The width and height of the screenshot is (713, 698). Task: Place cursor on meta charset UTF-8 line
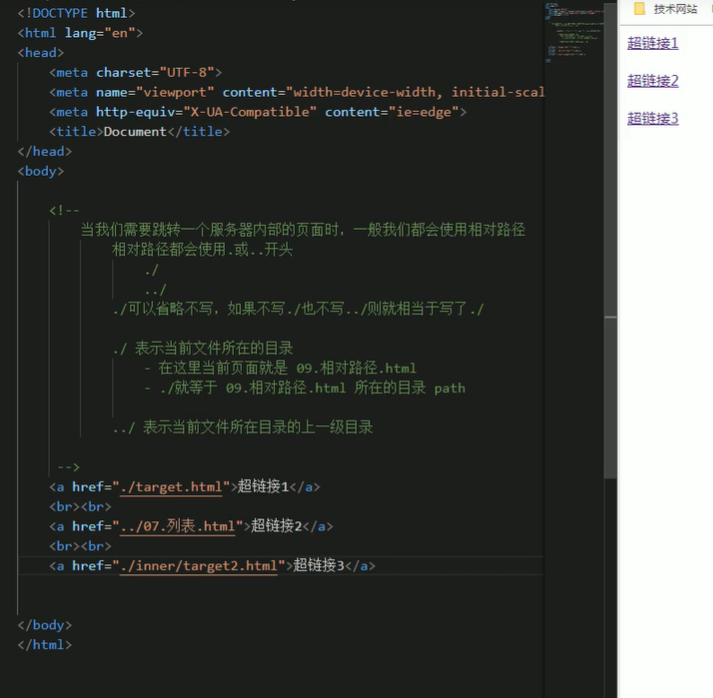point(136,73)
